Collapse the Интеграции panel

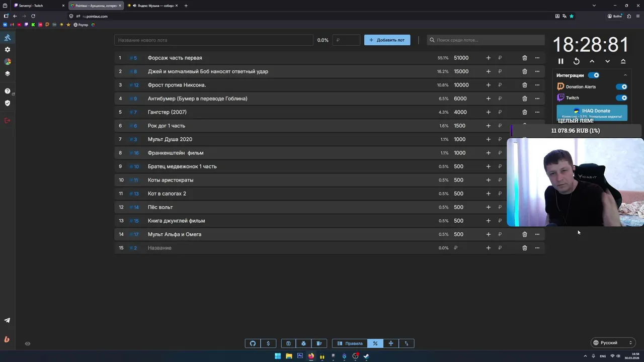[625, 75]
